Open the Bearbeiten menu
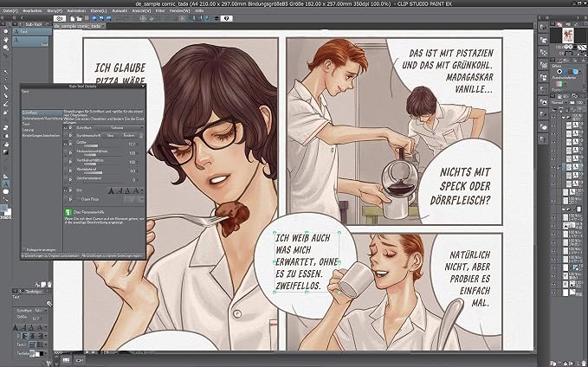Viewport: 588px width, 367px height. (32, 11)
